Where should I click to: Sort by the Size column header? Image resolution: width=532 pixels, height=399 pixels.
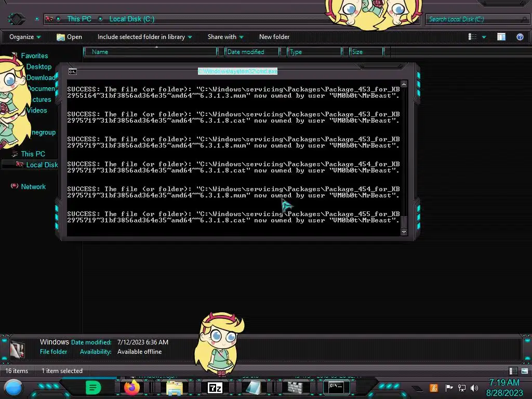(366, 51)
